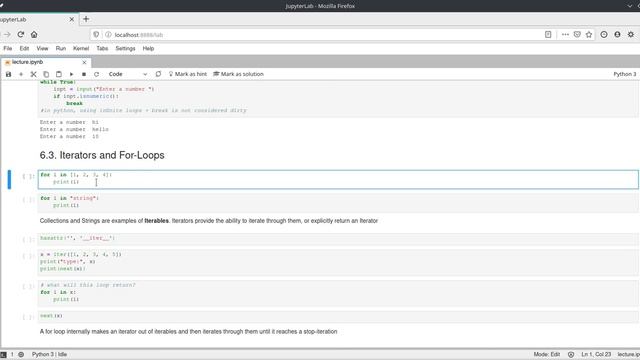Save the notebook with the save icon
Viewport: 640px width, 360px height.
pyautogui.click(x=8, y=74)
